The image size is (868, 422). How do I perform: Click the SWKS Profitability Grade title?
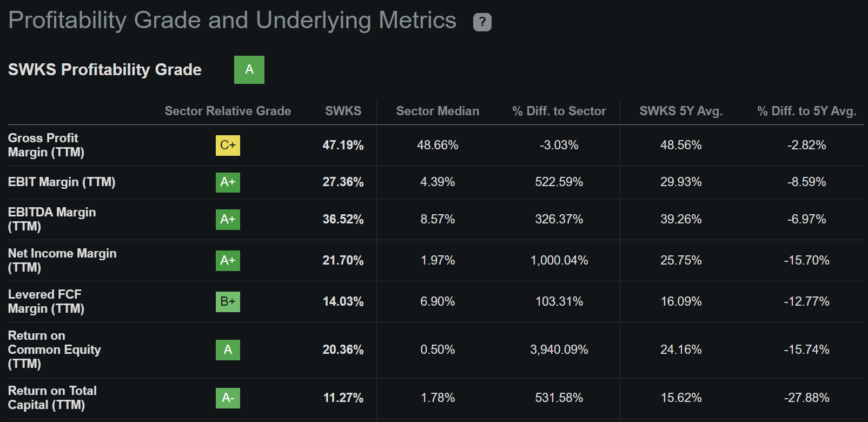point(104,70)
